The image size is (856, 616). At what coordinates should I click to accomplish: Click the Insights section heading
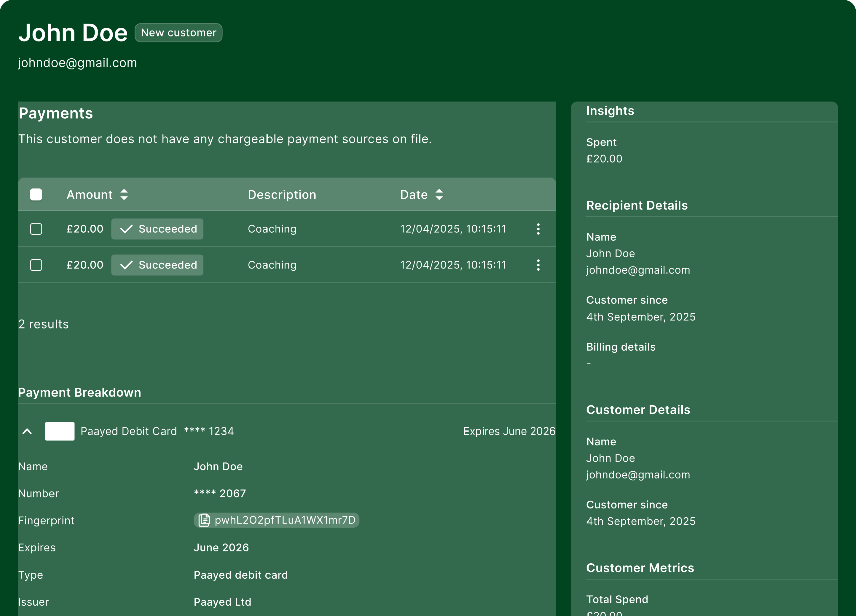pos(610,111)
